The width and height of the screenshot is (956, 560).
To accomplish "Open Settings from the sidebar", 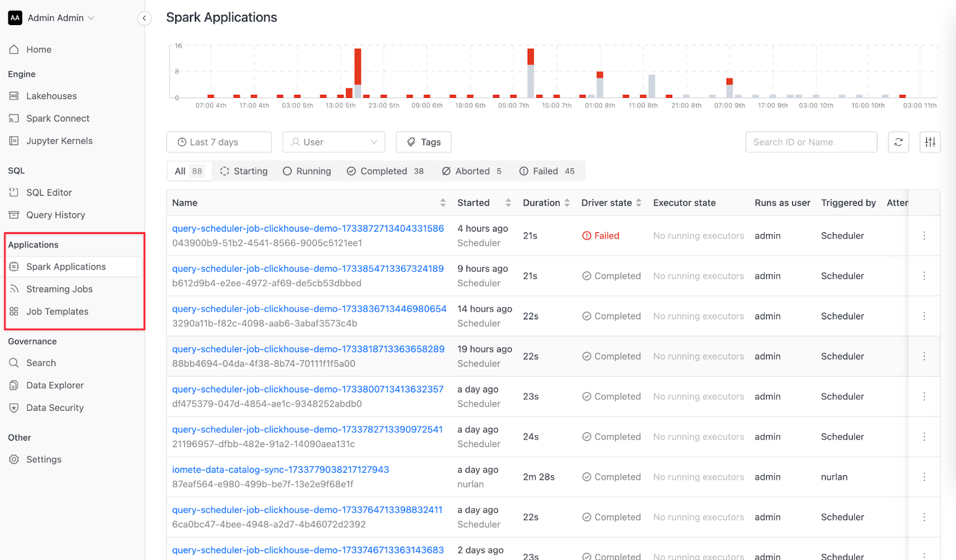I will [44, 459].
